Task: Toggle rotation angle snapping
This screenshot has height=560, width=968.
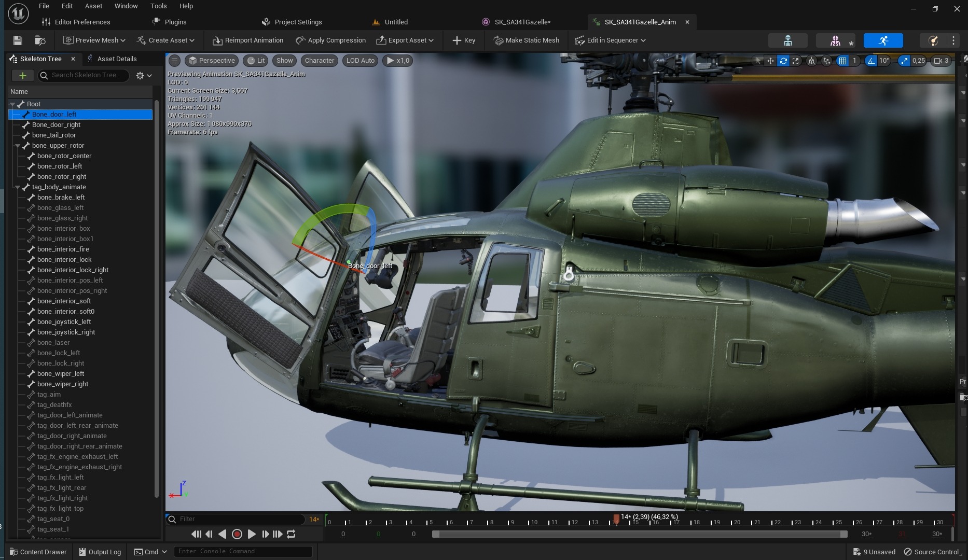Action: (x=871, y=61)
